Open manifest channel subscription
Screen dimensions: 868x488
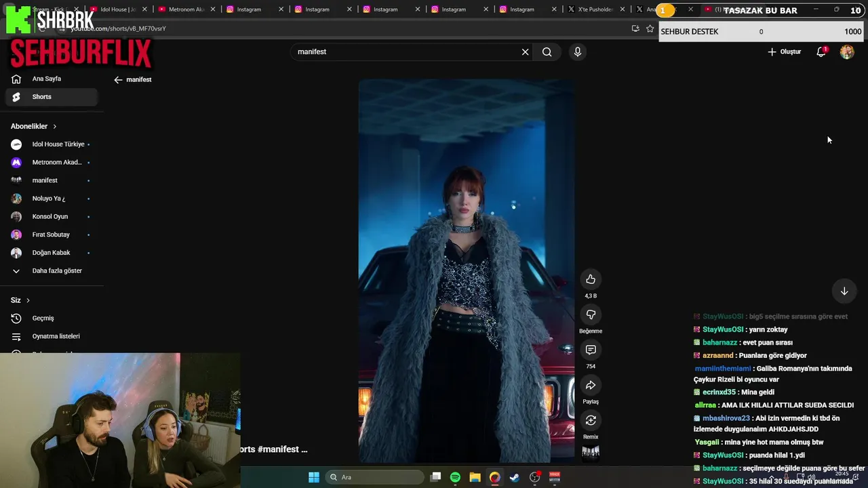coord(52,180)
